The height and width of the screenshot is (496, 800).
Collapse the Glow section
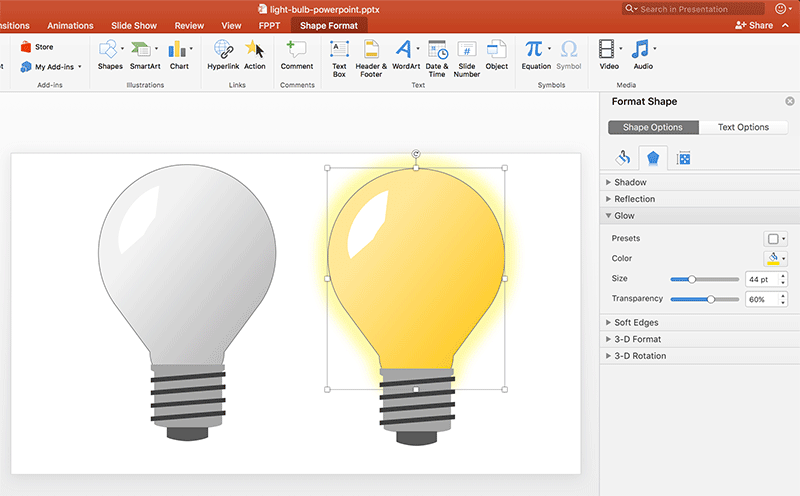pos(624,216)
